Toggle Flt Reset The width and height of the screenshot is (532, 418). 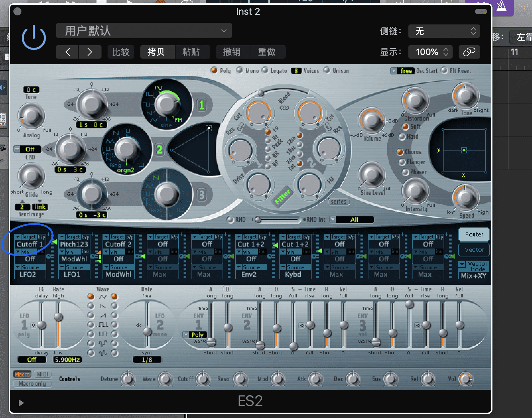pos(444,70)
